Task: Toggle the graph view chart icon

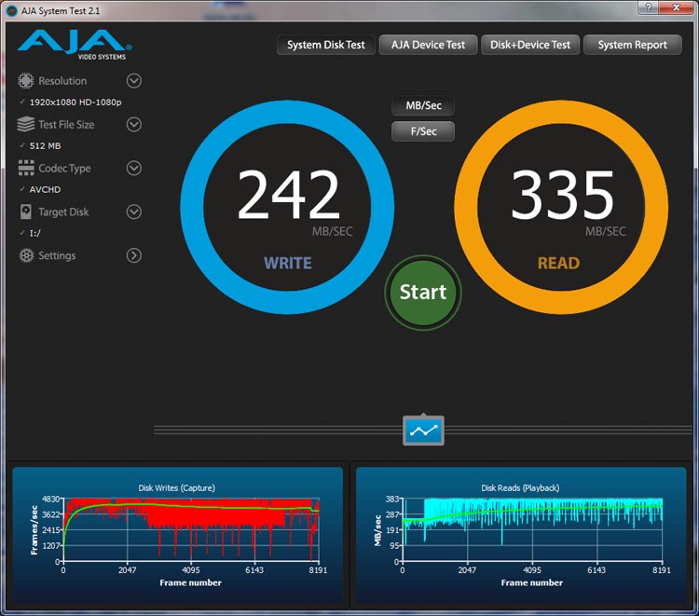Action: [423, 431]
